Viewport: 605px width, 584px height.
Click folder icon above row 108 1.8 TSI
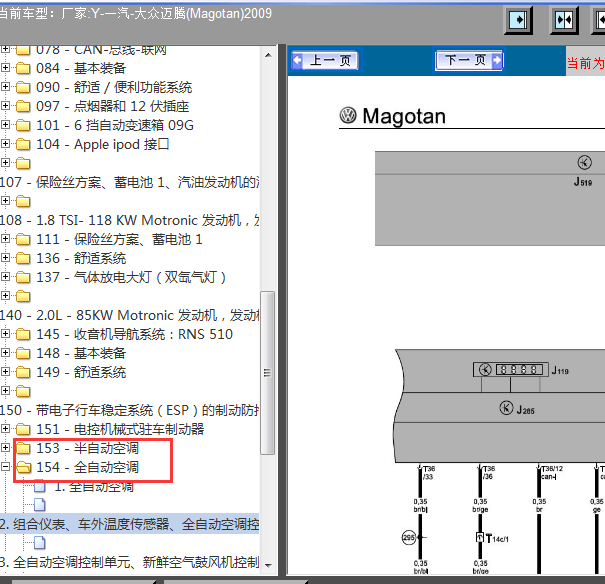[23, 201]
